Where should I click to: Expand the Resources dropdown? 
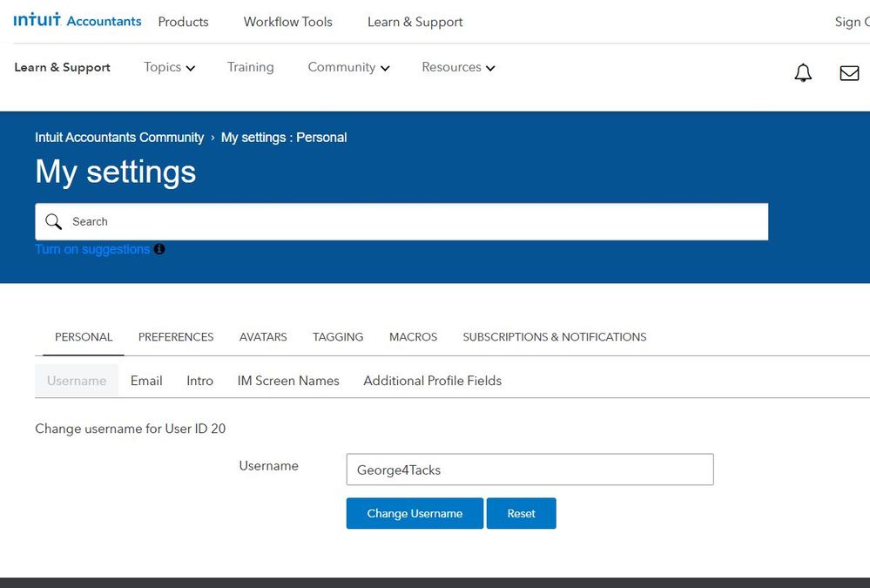click(458, 67)
